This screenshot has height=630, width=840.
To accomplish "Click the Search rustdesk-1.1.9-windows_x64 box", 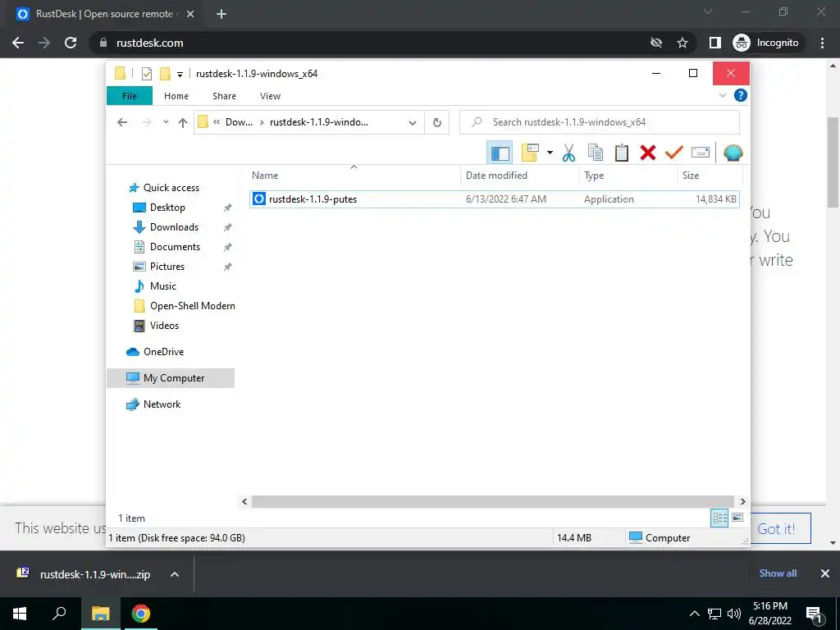I will click(600, 122).
